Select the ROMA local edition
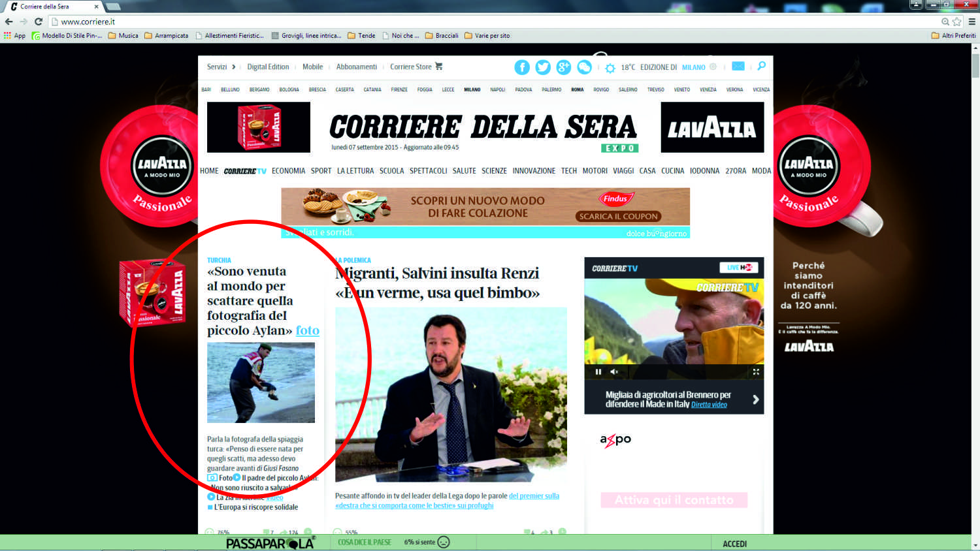980x551 pixels. click(x=578, y=89)
